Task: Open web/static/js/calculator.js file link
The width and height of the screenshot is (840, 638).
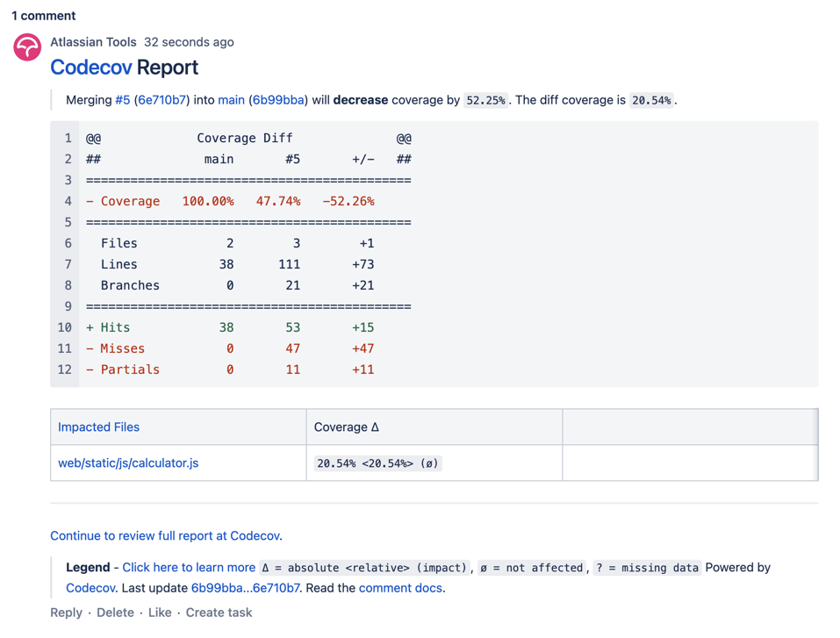Action: click(128, 462)
